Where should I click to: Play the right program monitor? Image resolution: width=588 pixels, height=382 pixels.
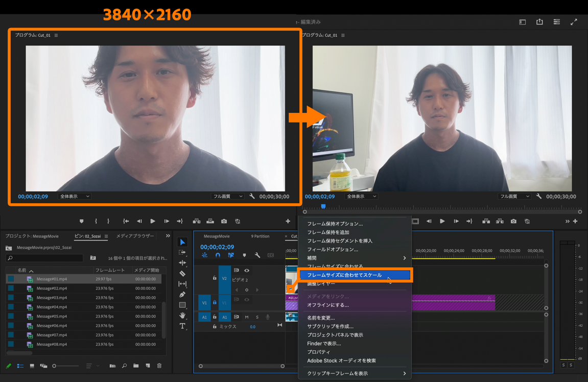[442, 222]
